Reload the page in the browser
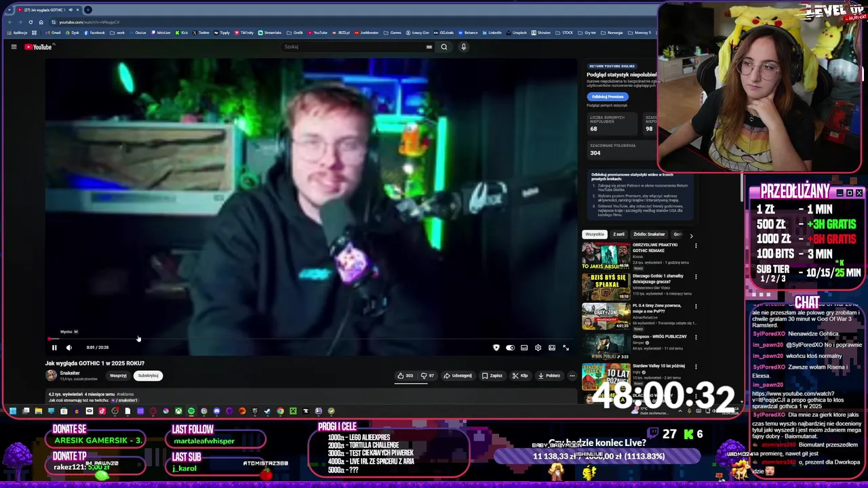868x488 pixels. pos(31,22)
